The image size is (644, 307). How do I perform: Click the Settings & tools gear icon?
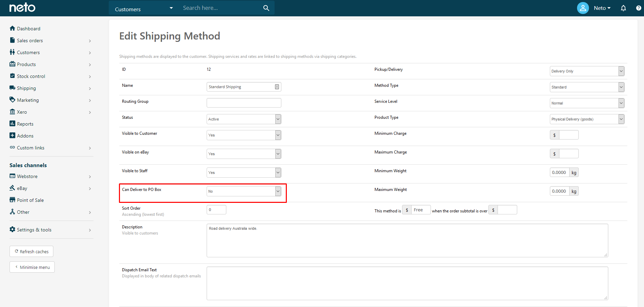13,229
